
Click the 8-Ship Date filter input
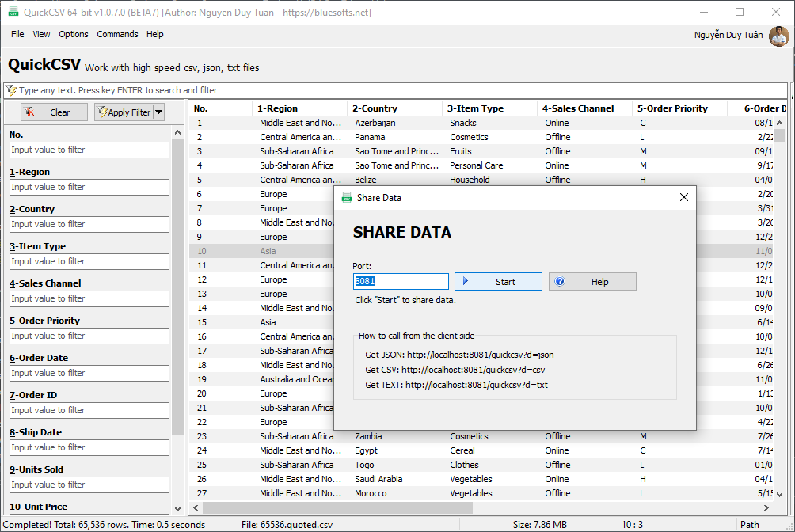89,447
